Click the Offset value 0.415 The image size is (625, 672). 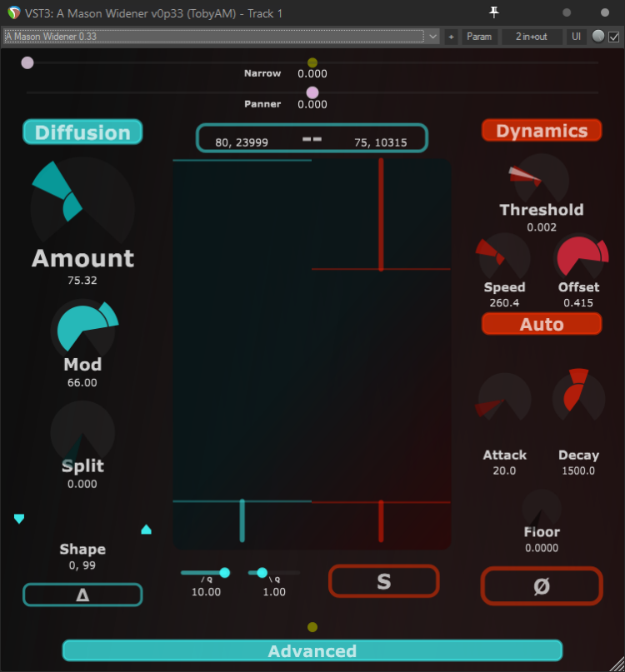coord(578,302)
